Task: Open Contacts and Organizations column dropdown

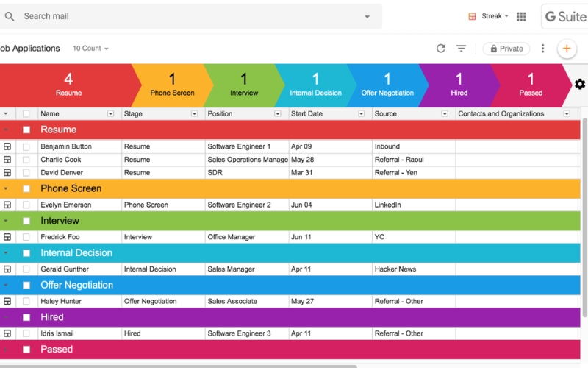Action: (x=567, y=114)
